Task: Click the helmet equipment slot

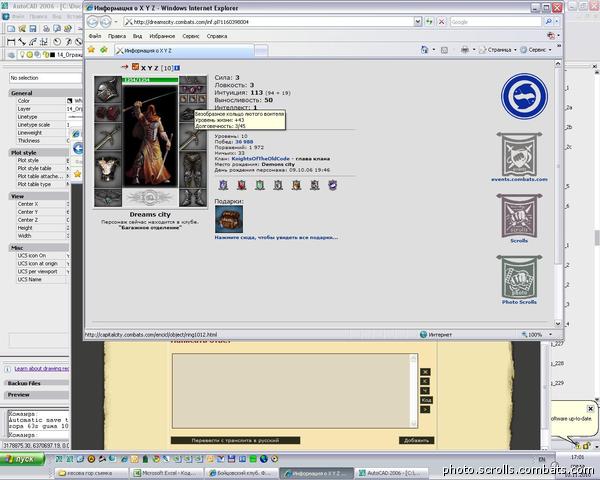Action: [x=108, y=89]
